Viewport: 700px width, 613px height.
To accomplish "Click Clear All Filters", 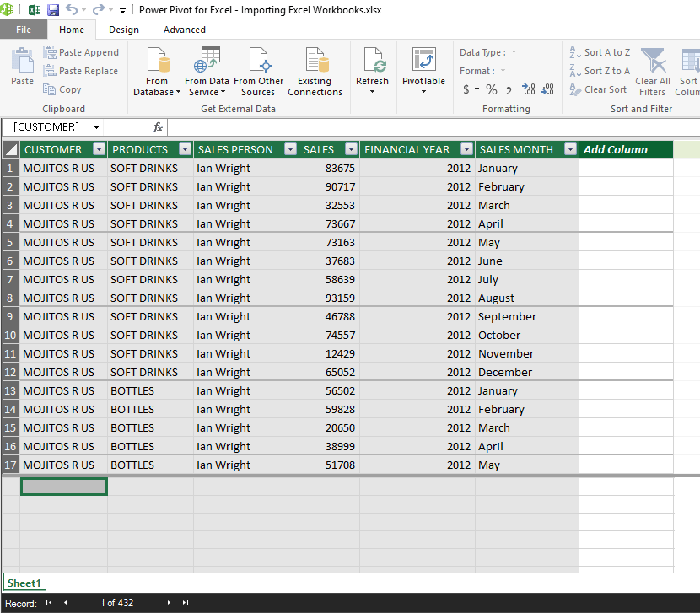I will [653, 72].
